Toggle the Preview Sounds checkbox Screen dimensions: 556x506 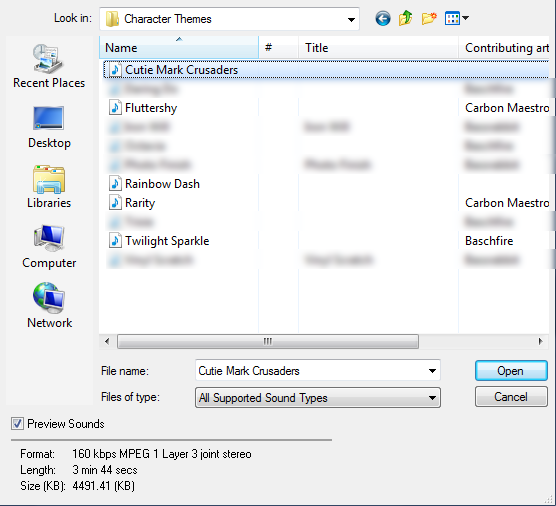click(17, 424)
